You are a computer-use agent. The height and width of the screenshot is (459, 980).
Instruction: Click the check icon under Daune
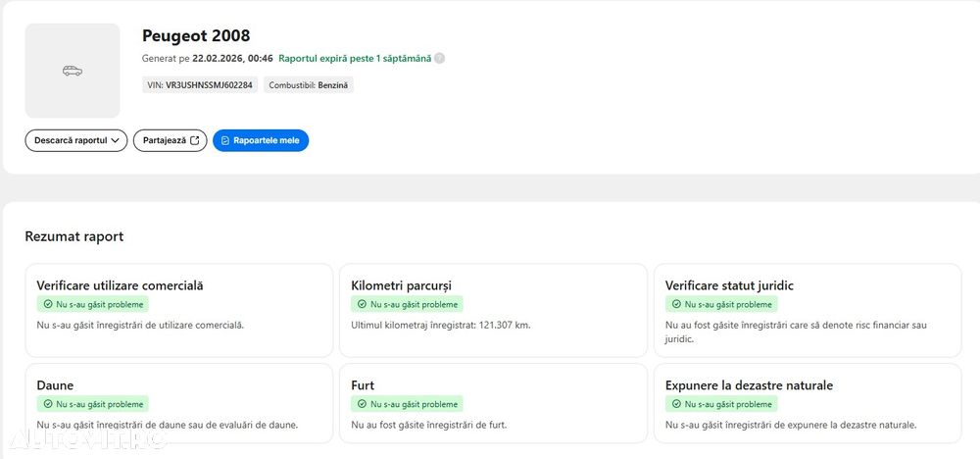[x=47, y=404]
